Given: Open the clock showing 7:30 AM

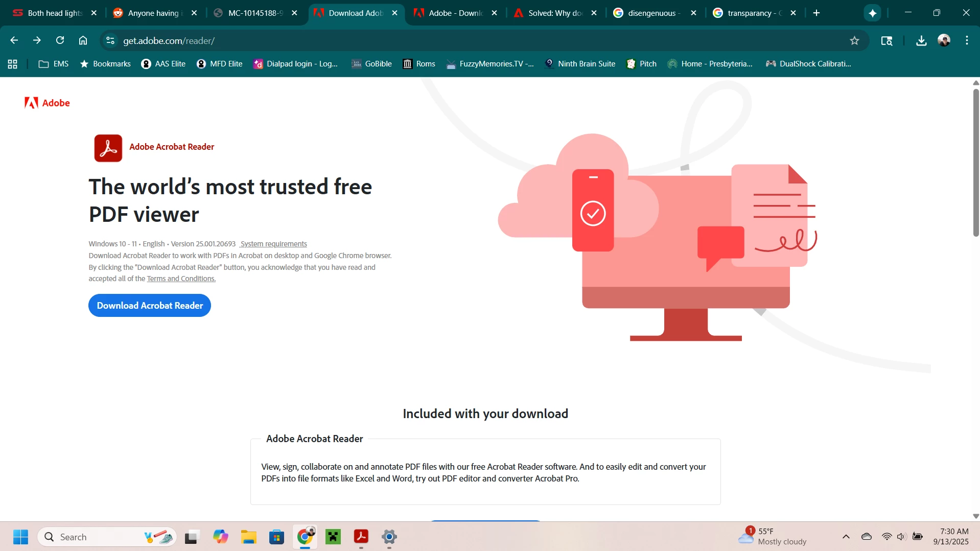Looking at the screenshot, I should pyautogui.click(x=951, y=537).
